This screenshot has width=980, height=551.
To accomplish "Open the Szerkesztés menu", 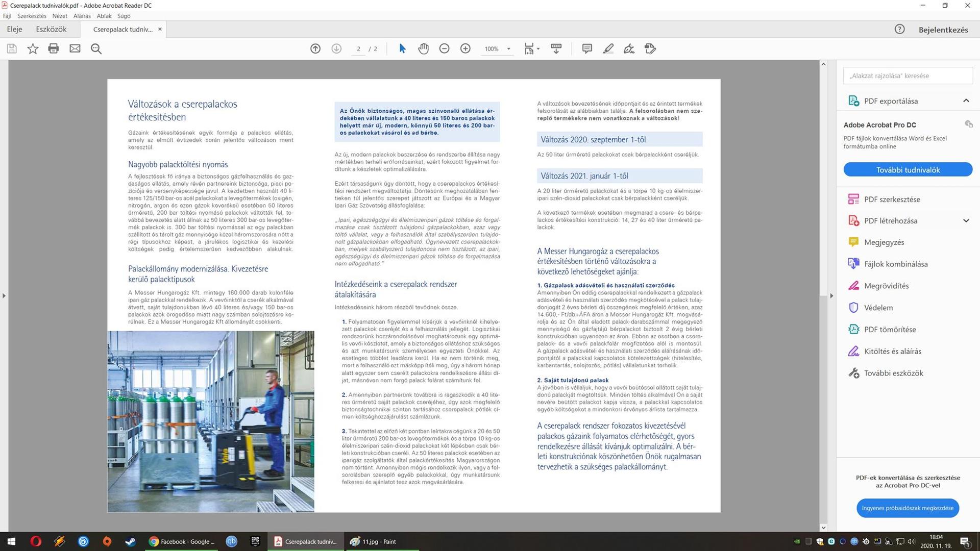I will coord(32,16).
